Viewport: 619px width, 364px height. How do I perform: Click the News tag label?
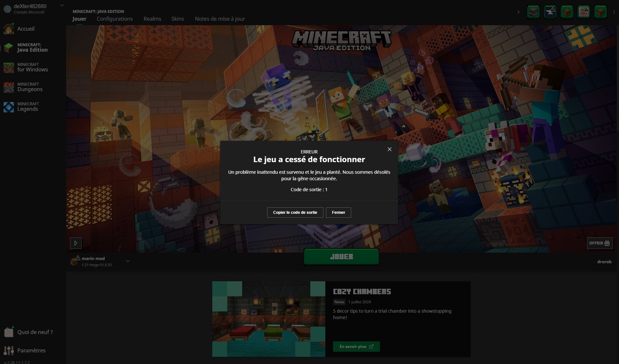tap(339, 302)
